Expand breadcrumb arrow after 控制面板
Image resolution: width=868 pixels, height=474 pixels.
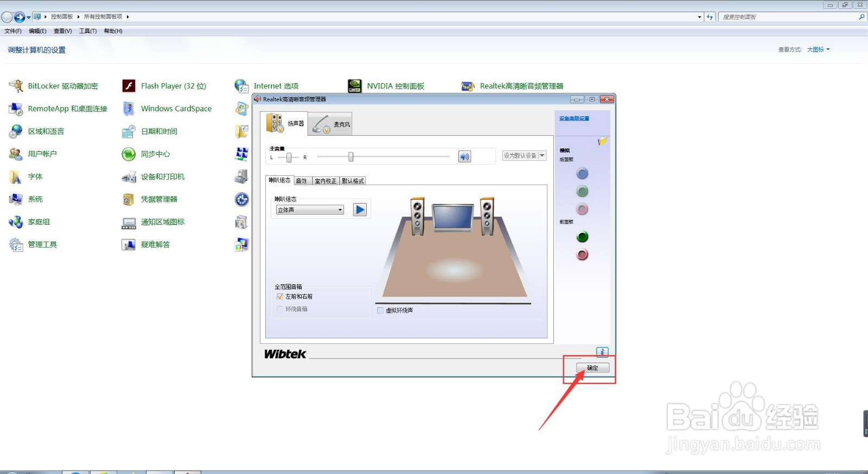[x=78, y=17]
